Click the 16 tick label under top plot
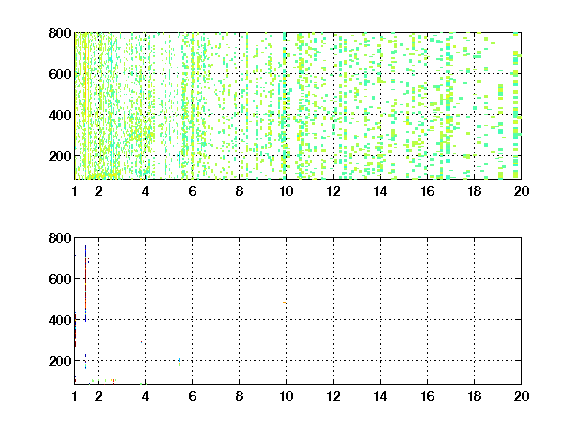The image size is (576, 432). coord(427,191)
